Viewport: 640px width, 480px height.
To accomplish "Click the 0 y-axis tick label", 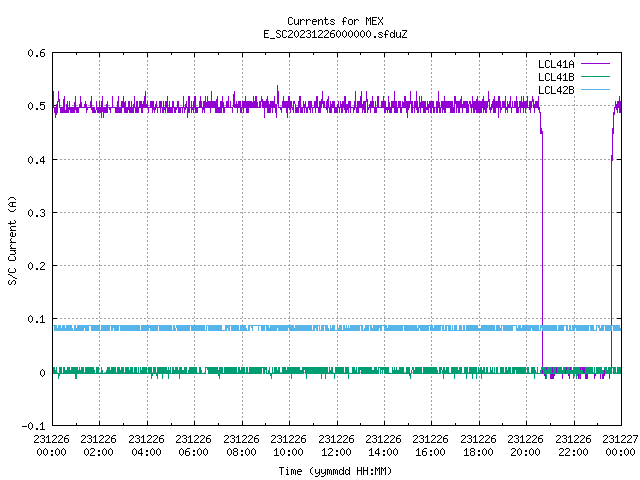I will [42, 373].
